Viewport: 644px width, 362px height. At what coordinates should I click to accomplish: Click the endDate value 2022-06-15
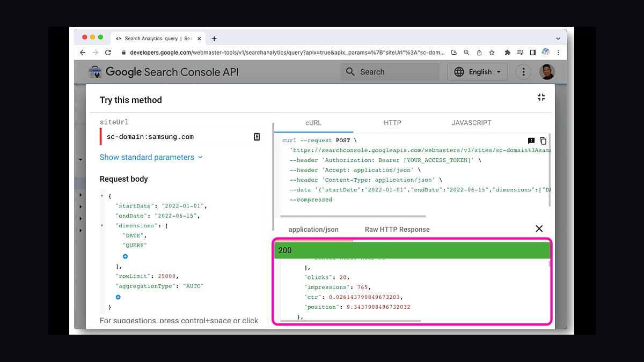click(x=175, y=216)
